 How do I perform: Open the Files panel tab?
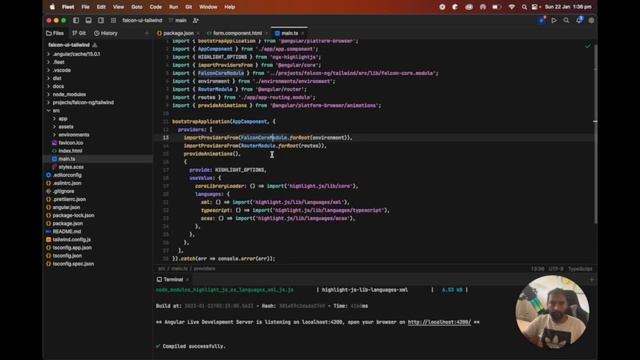(x=55, y=33)
